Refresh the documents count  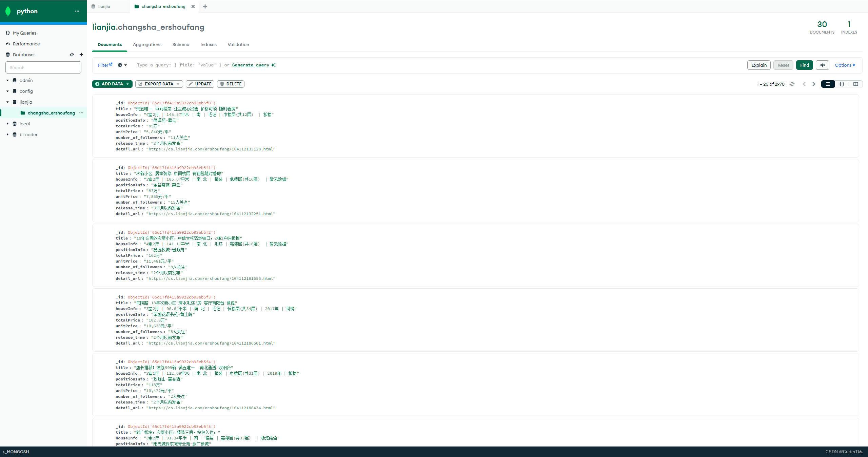(792, 84)
